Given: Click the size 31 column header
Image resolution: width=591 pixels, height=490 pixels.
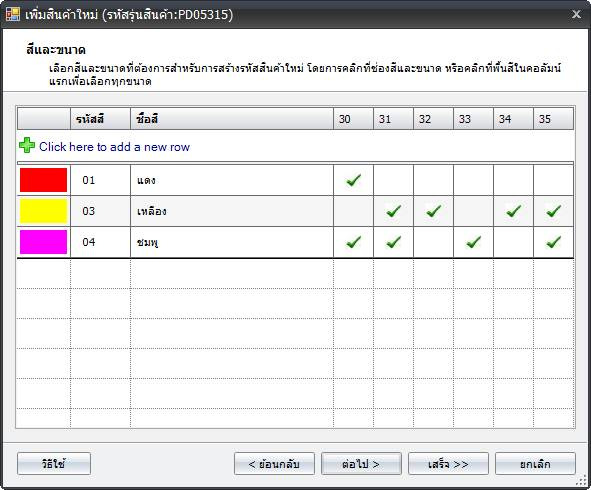Looking at the screenshot, I should coord(393,119).
